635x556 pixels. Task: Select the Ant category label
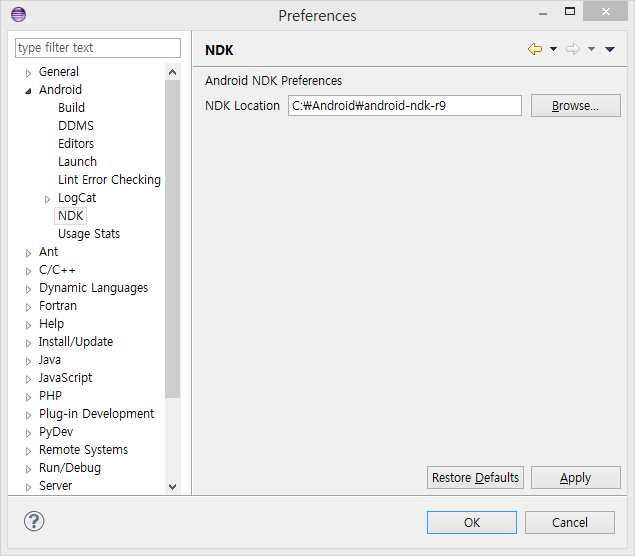[x=49, y=251]
